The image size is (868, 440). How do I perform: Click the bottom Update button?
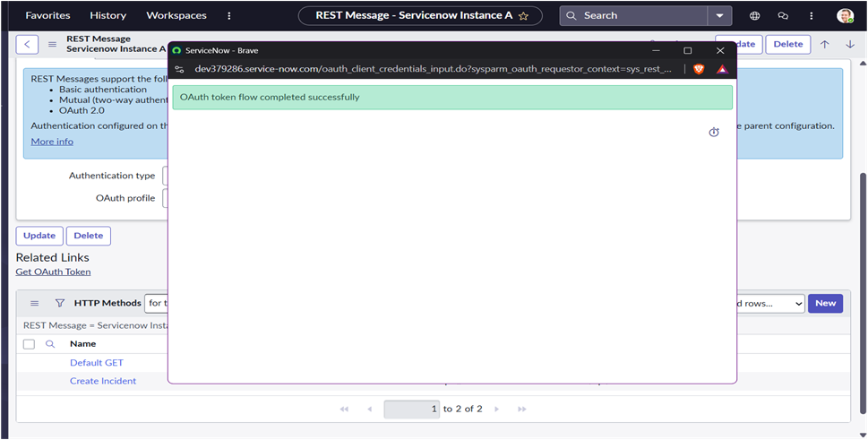tap(39, 236)
